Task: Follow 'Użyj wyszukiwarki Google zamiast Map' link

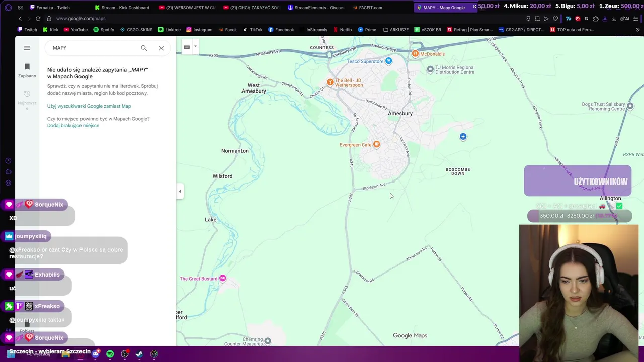Action: [x=89, y=106]
